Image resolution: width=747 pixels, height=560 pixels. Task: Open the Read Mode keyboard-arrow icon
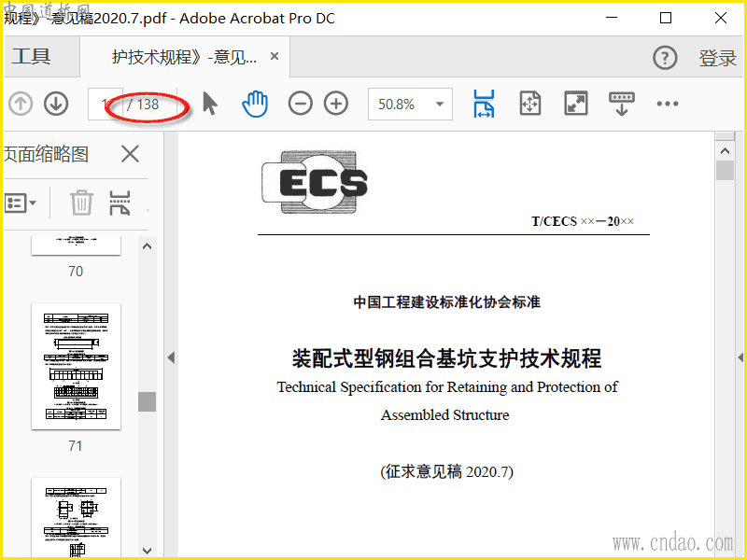pyautogui.click(x=622, y=104)
